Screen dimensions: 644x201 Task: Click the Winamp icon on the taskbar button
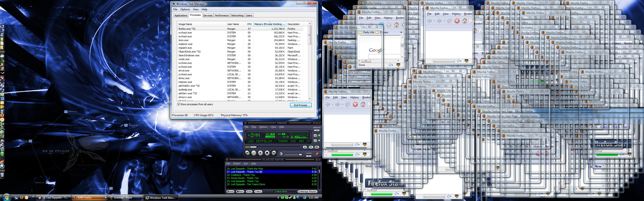tap(40, 197)
